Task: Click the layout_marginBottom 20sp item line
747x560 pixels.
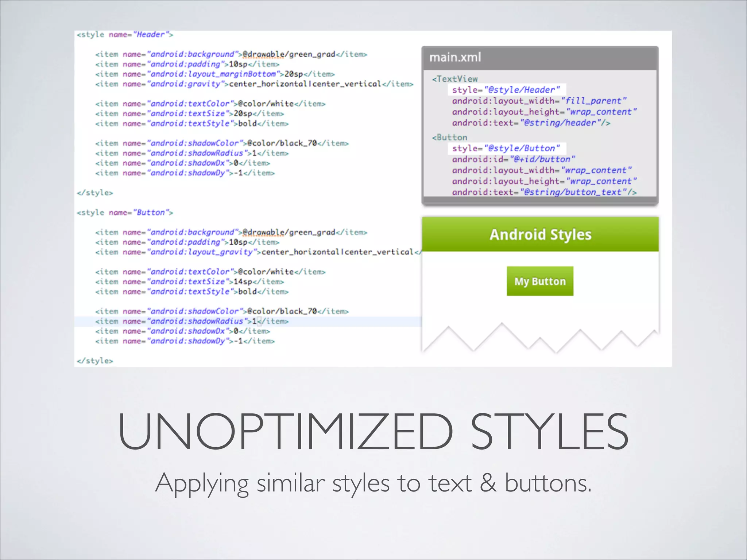Action: [215, 74]
